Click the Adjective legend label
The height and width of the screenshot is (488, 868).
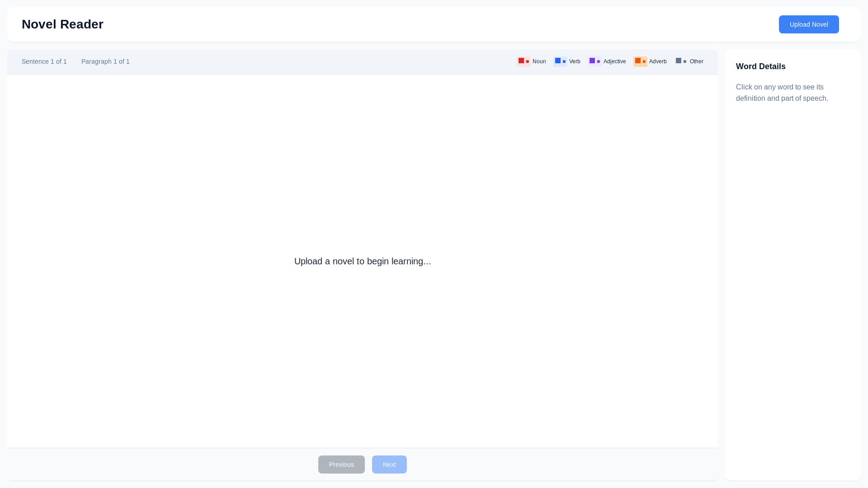(x=614, y=61)
